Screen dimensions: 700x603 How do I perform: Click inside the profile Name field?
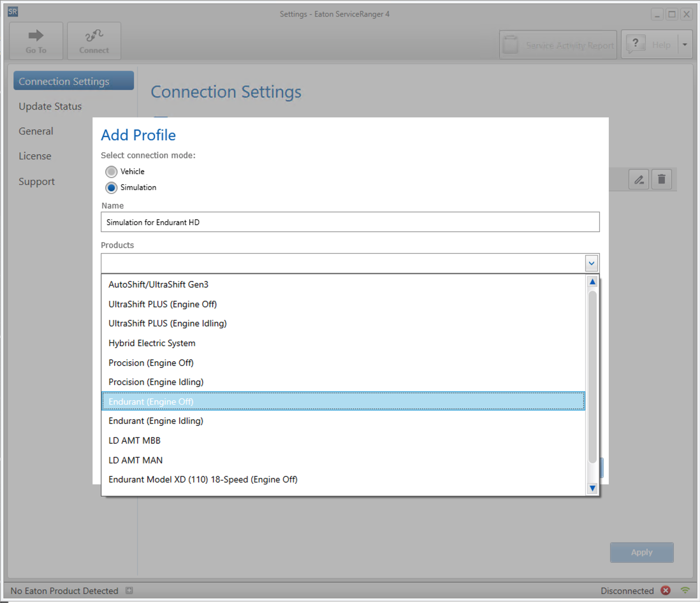(x=349, y=222)
